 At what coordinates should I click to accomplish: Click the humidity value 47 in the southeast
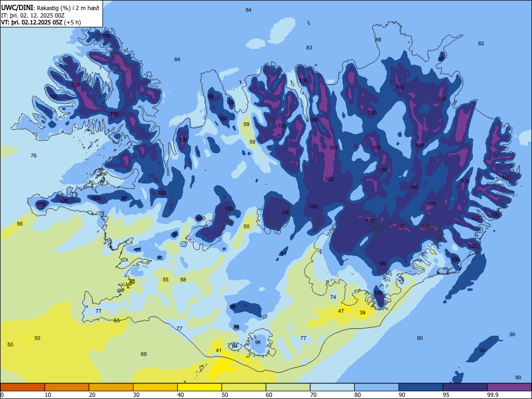[x=342, y=311]
